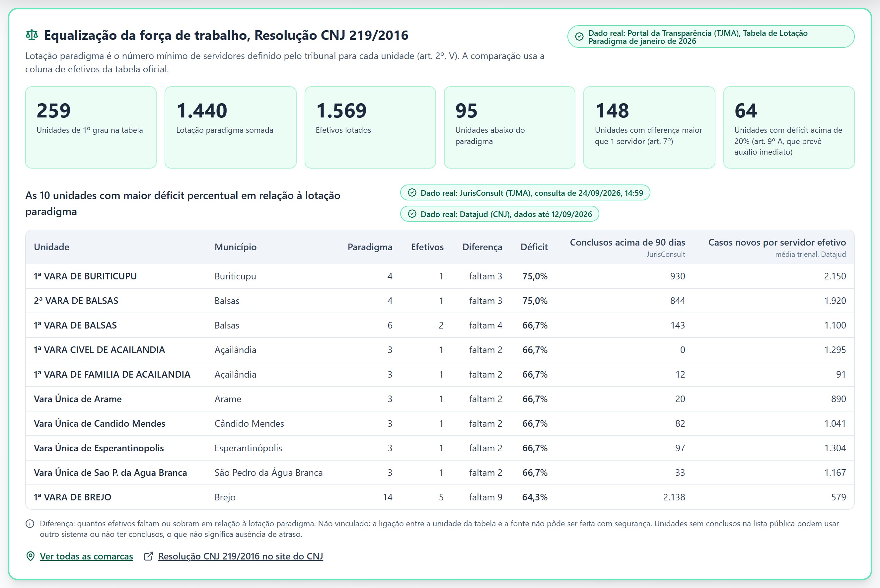Image resolution: width=880 pixels, height=588 pixels.
Task: Click the Vara Única de Arame row name
Action: [x=78, y=399]
